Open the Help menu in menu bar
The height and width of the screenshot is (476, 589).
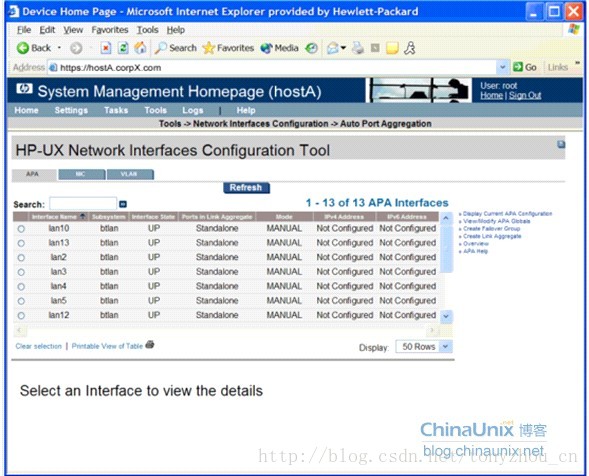(x=175, y=30)
